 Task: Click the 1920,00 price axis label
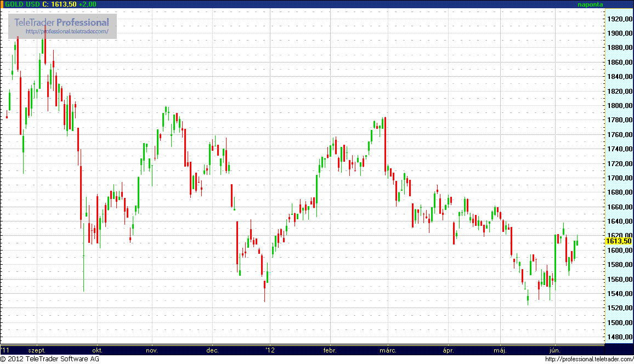click(620, 19)
